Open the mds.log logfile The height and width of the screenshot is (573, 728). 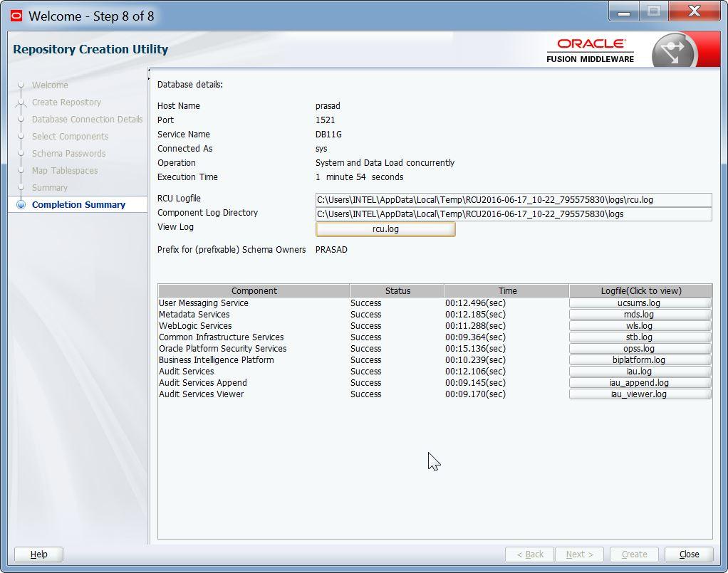click(x=640, y=315)
